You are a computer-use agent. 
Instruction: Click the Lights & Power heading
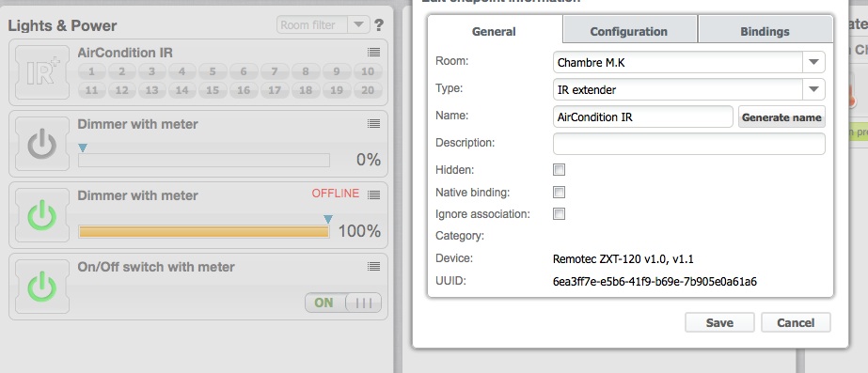point(63,25)
